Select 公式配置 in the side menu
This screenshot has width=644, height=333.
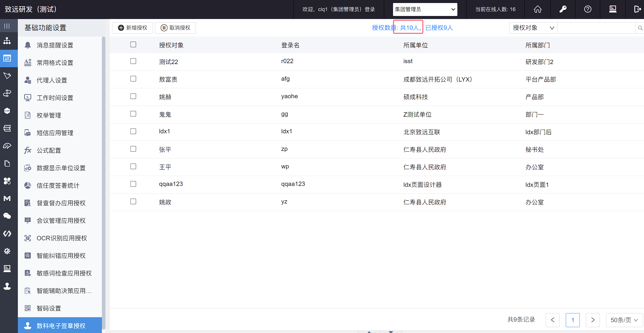point(49,151)
